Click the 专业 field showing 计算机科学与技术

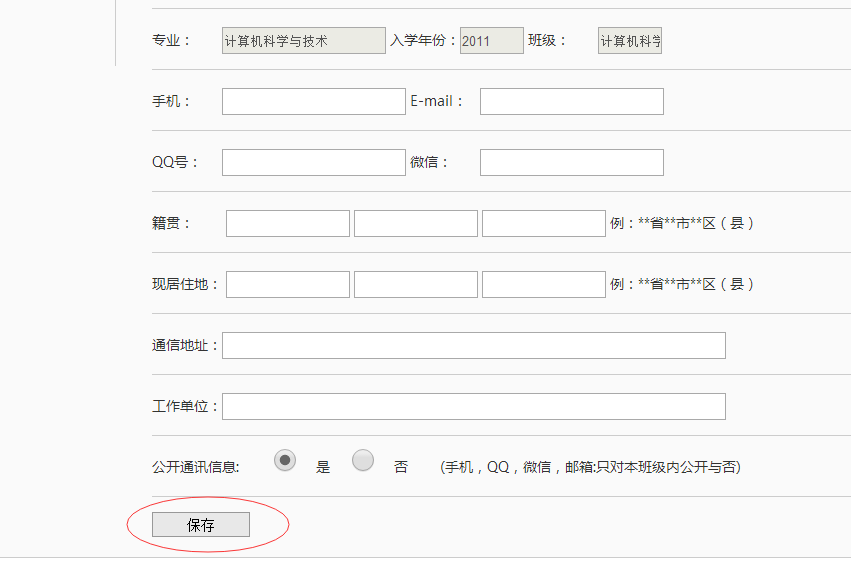coord(303,41)
